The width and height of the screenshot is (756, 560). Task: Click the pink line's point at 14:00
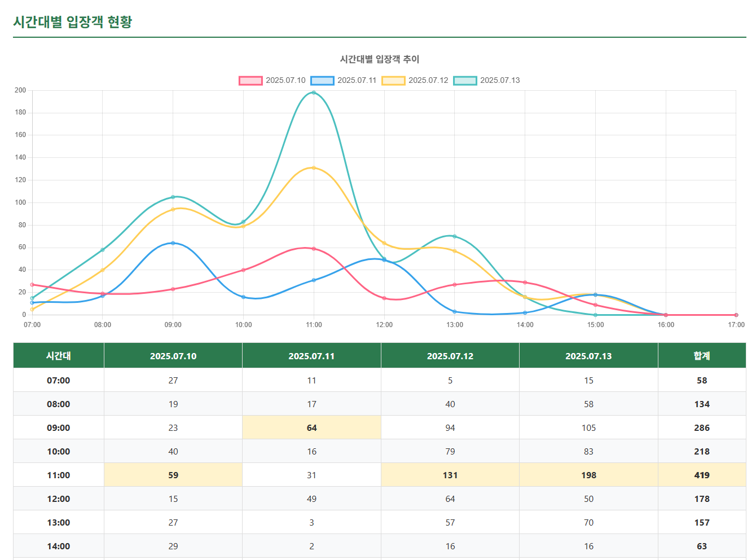click(x=525, y=281)
